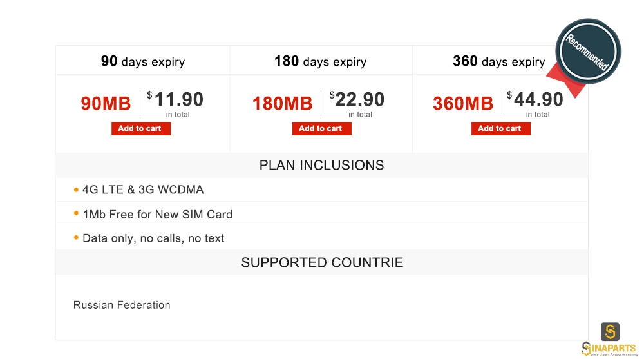Add the 360MB plan to cart
Viewport: 644px width, 359px height.
500,129
